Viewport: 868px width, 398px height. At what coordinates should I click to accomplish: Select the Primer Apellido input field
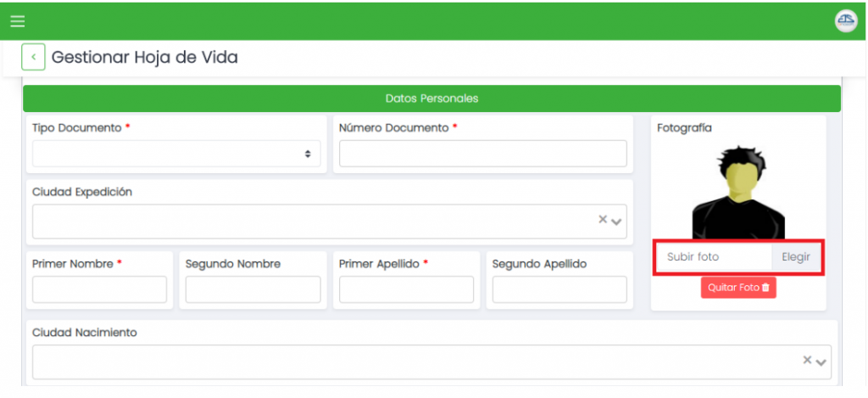coord(406,290)
